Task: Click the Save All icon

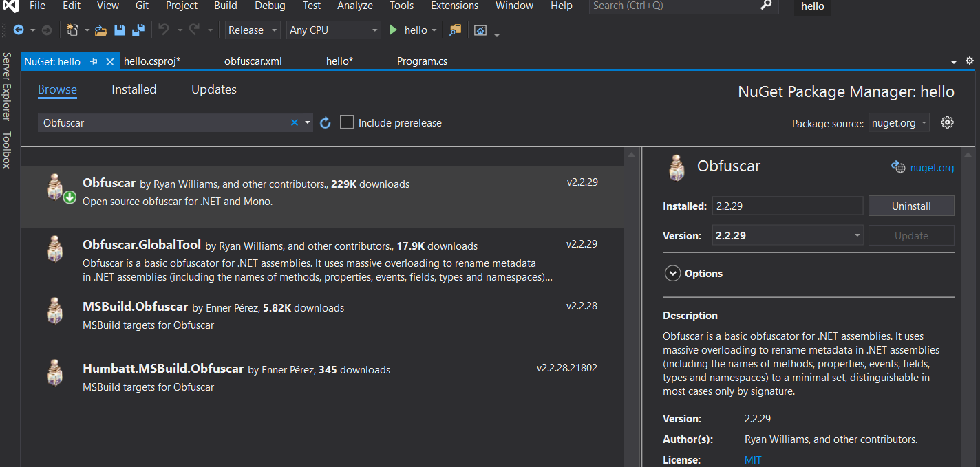Action: (138, 30)
